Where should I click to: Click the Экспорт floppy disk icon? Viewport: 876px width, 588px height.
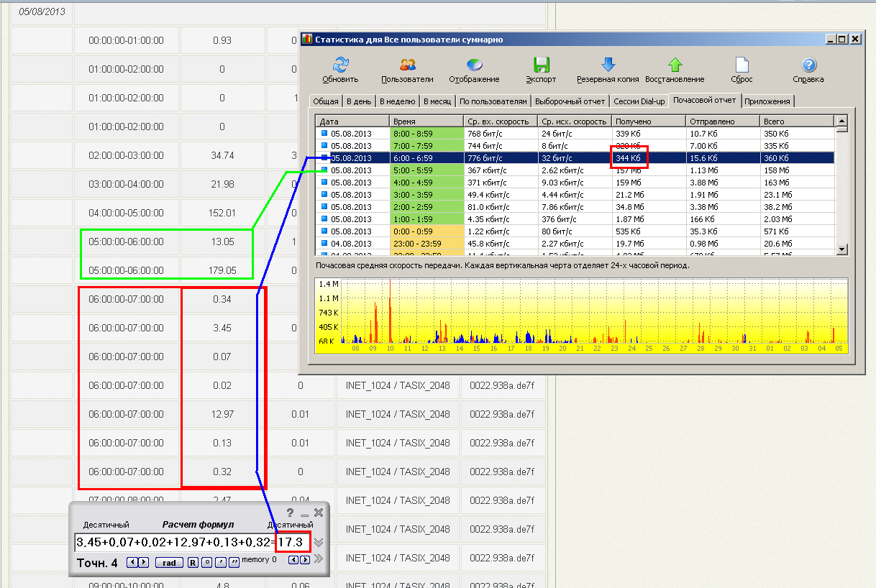[x=541, y=65]
